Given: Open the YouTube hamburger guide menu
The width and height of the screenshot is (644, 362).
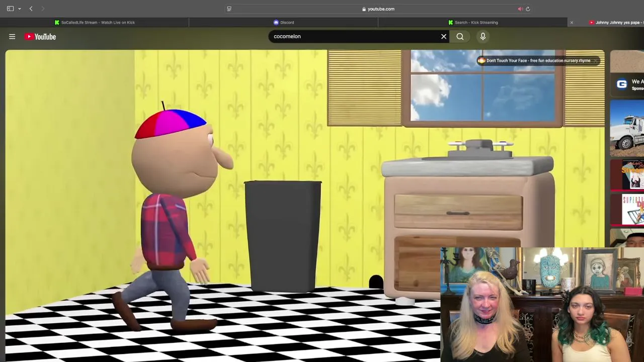Looking at the screenshot, I should click(x=12, y=36).
